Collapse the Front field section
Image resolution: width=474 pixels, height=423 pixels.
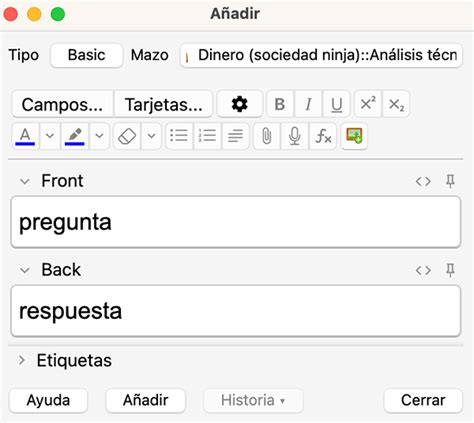tap(25, 181)
